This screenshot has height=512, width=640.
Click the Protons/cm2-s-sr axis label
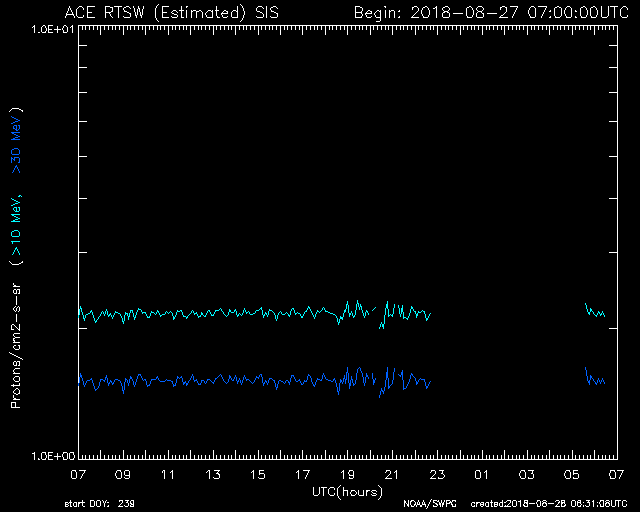point(17,342)
